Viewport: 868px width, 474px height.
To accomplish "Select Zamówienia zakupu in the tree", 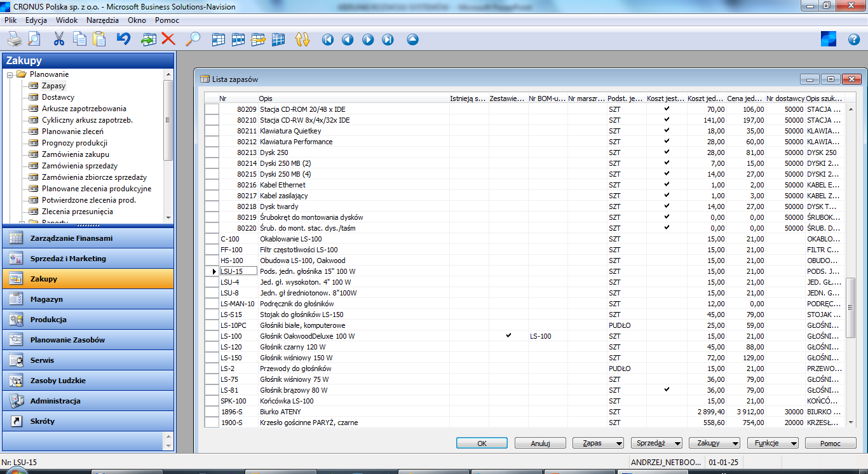I will [76, 154].
